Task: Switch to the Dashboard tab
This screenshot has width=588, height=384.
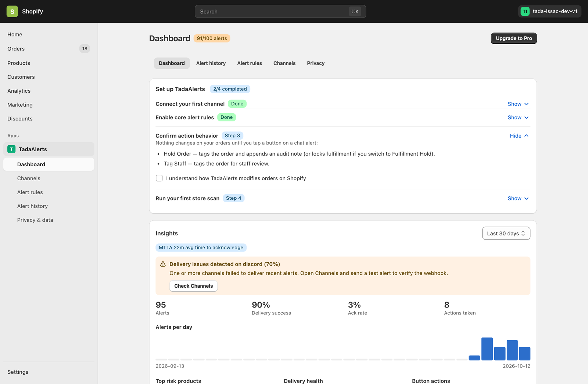Action: pyautogui.click(x=172, y=63)
